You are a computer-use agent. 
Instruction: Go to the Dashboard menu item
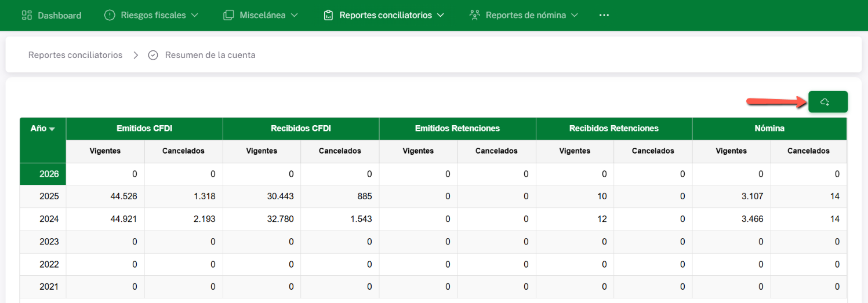click(x=59, y=15)
